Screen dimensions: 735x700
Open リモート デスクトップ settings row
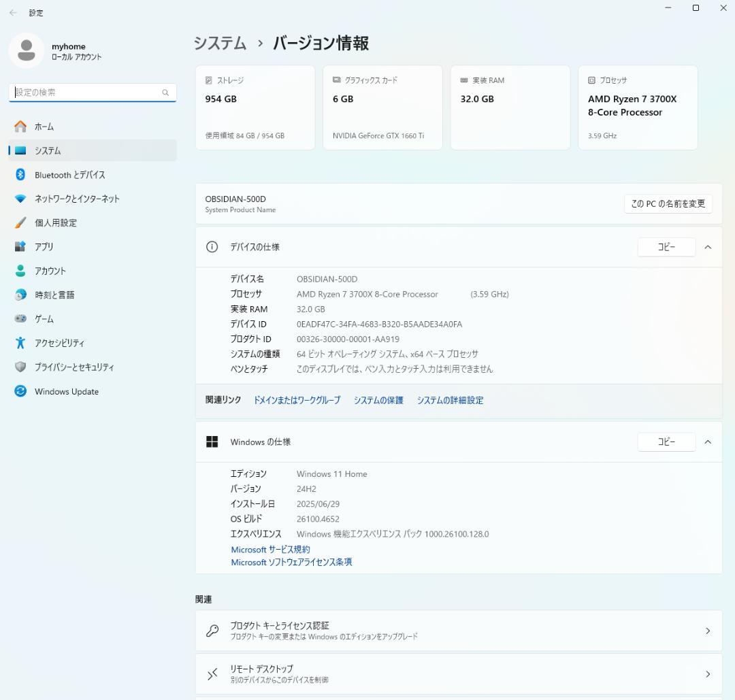458,673
